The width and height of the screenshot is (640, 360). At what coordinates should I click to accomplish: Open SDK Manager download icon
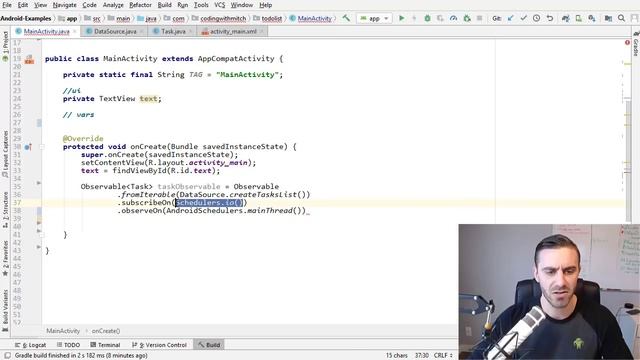(x=592, y=18)
